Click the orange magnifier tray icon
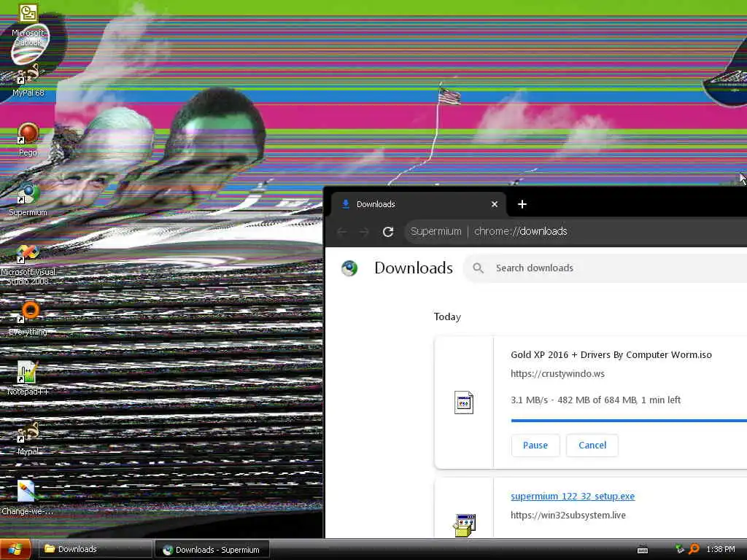Image resolution: width=747 pixels, height=560 pixels. click(694, 549)
